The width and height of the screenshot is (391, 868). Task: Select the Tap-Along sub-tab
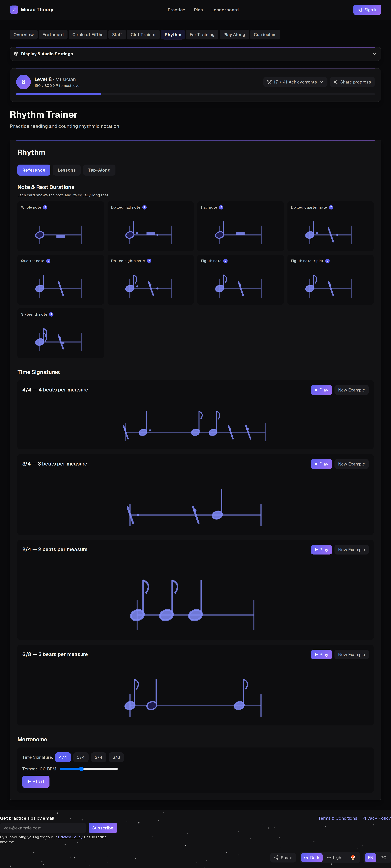(99, 170)
